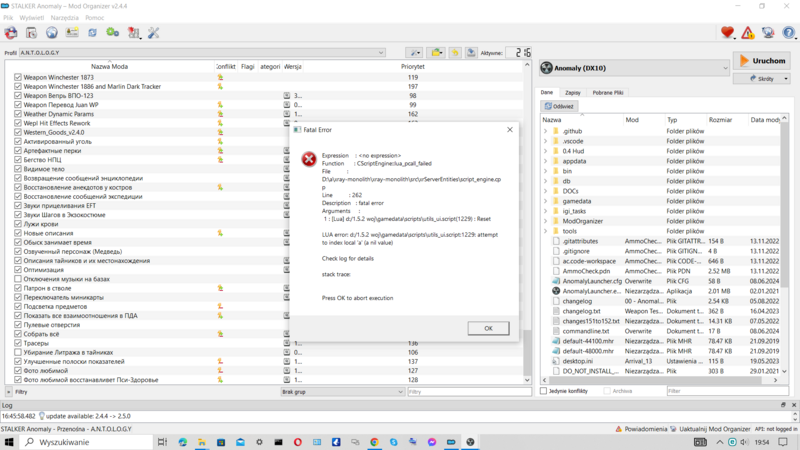Click the Uruchom run button
The width and height of the screenshot is (800, 450).
(x=762, y=61)
